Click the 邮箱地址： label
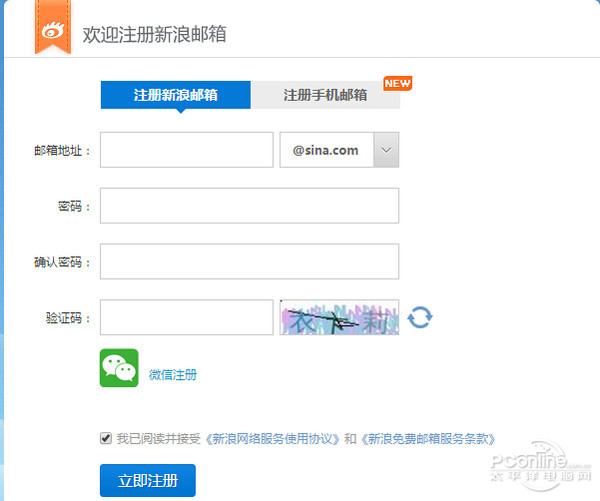600x501 pixels. [63, 151]
